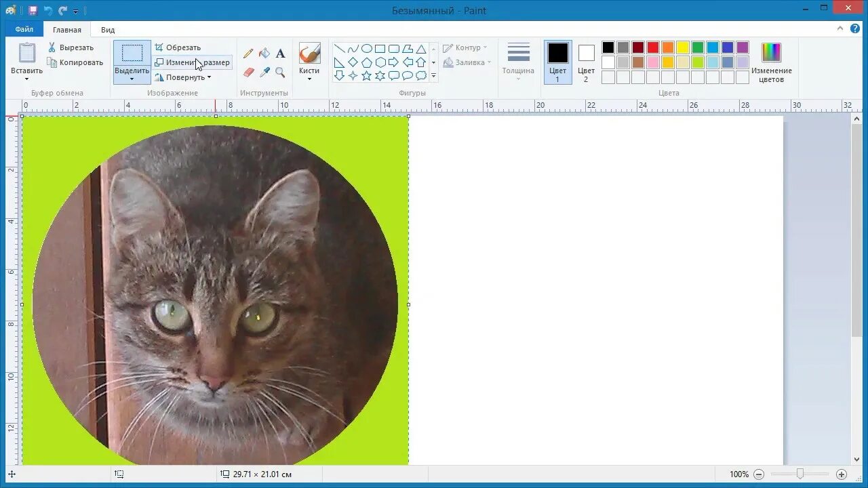Screen dimensions: 868x488
Task: Click the Undo arrow in title bar
Action: [48, 10]
